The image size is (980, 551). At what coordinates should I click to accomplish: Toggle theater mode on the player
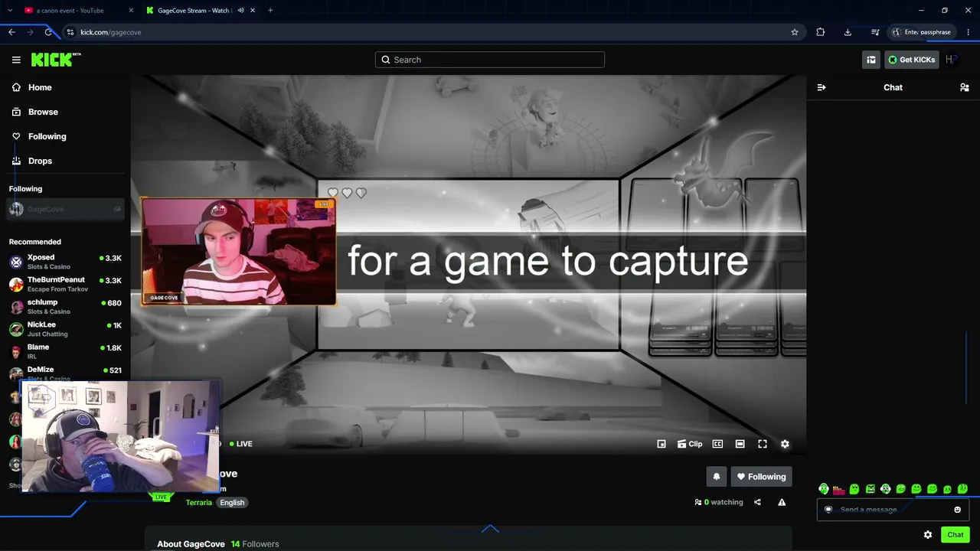[740, 444]
